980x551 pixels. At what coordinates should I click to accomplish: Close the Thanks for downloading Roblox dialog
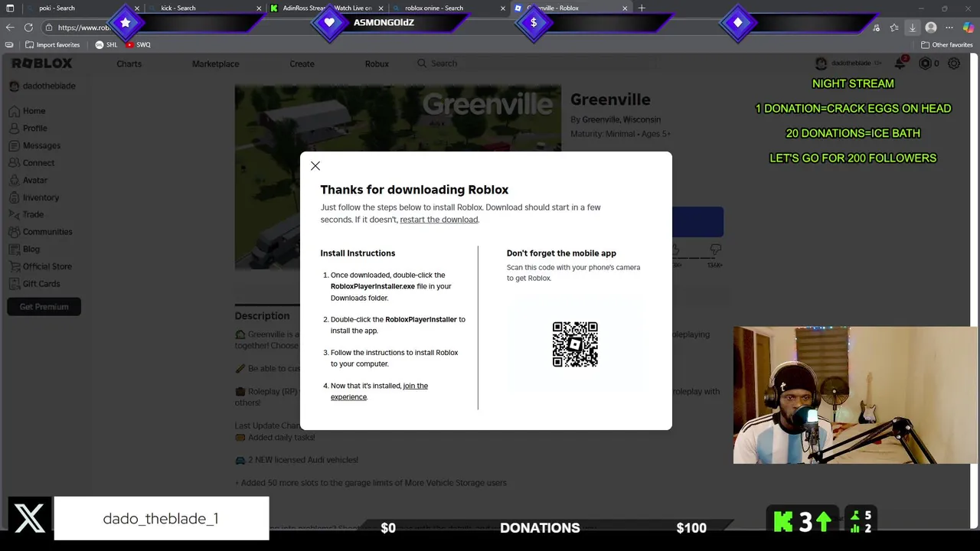pyautogui.click(x=315, y=166)
